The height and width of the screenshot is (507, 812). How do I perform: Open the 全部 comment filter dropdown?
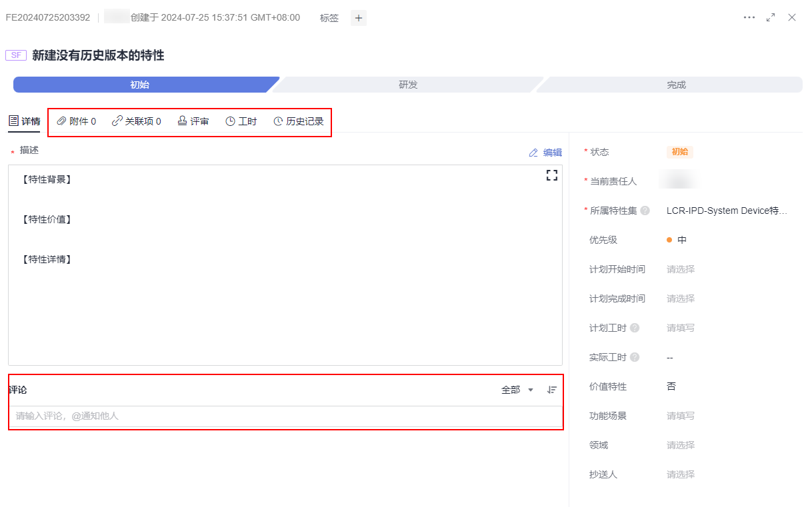click(x=517, y=390)
